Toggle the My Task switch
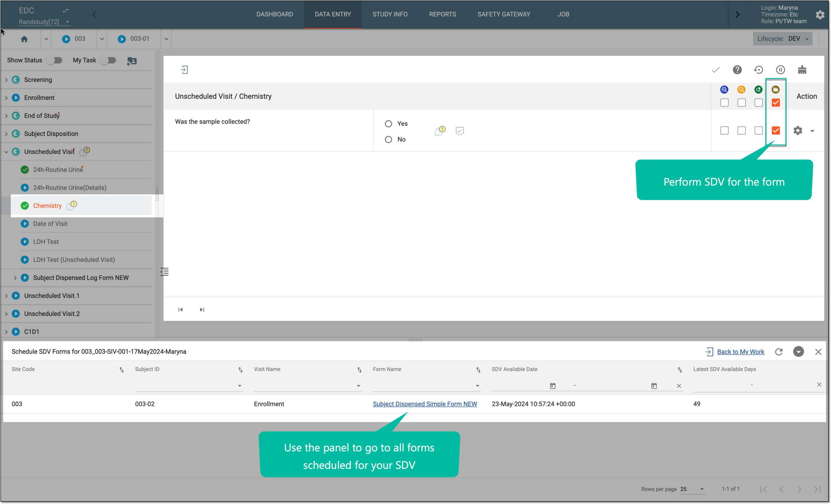The height and width of the screenshot is (504, 831). click(x=108, y=60)
